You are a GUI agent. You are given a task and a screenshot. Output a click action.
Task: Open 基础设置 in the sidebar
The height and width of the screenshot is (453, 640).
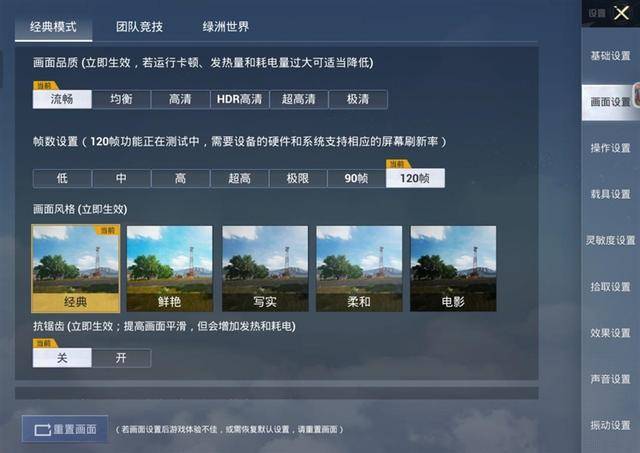pos(611,56)
